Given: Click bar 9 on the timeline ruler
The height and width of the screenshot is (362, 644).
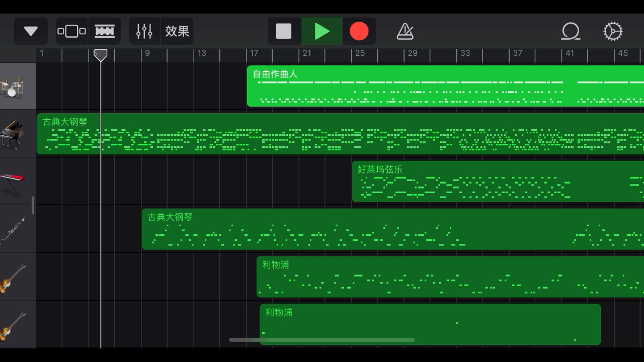Looking at the screenshot, I should 147,53.
